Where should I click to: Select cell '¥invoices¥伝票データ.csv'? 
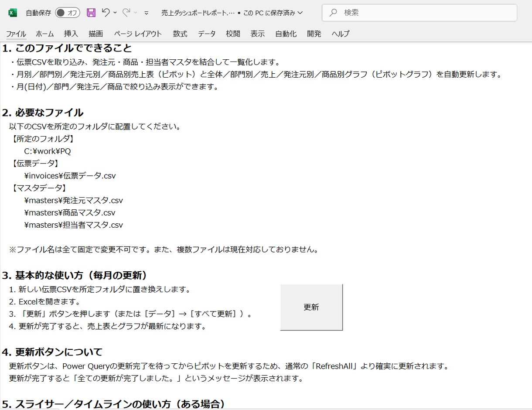pyautogui.click(x=70, y=176)
